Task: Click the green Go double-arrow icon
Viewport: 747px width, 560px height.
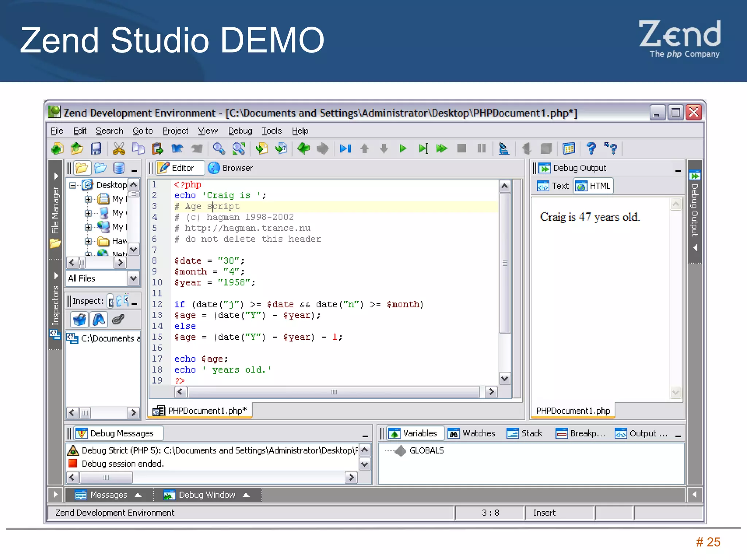Action: (x=442, y=149)
